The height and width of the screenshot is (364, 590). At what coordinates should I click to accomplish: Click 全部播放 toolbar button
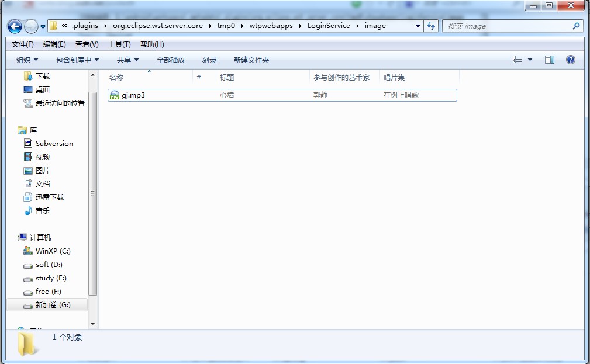pyautogui.click(x=171, y=60)
